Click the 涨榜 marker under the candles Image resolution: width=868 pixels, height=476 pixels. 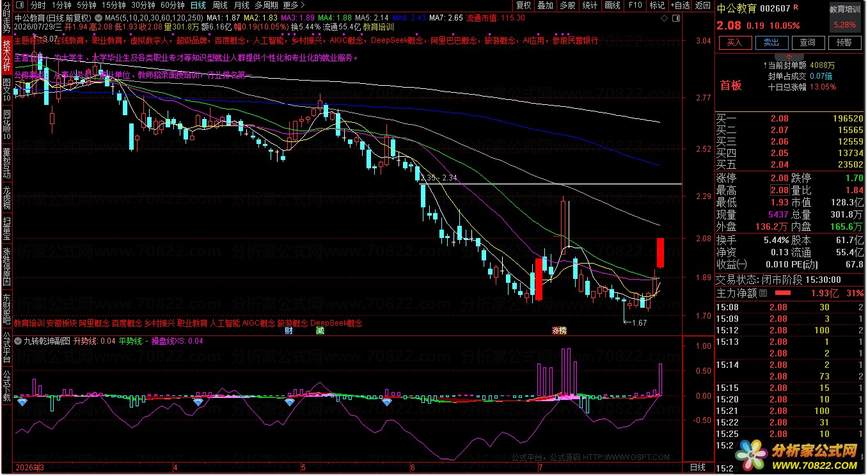click(559, 331)
